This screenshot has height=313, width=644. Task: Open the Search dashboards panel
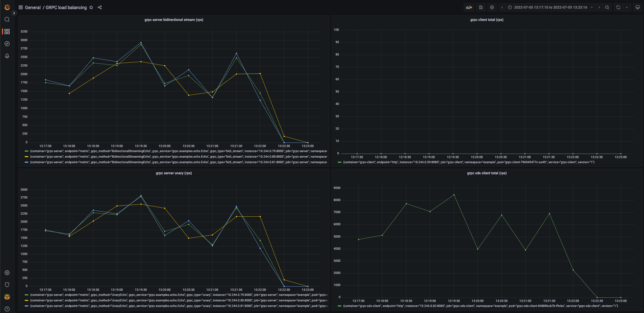point(7,19)
